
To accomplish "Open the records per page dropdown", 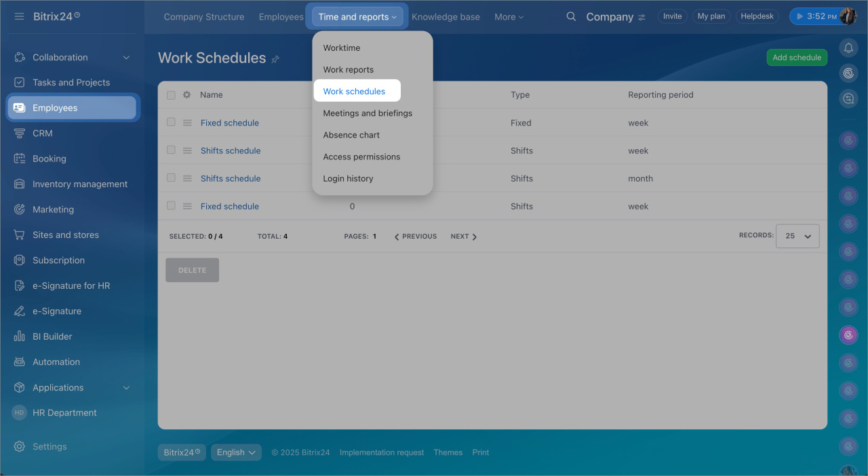I will (x=797, y=236).
